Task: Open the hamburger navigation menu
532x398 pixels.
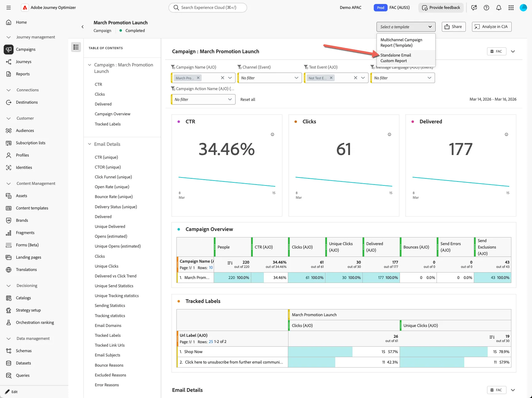Action: [x=9, y=8]
